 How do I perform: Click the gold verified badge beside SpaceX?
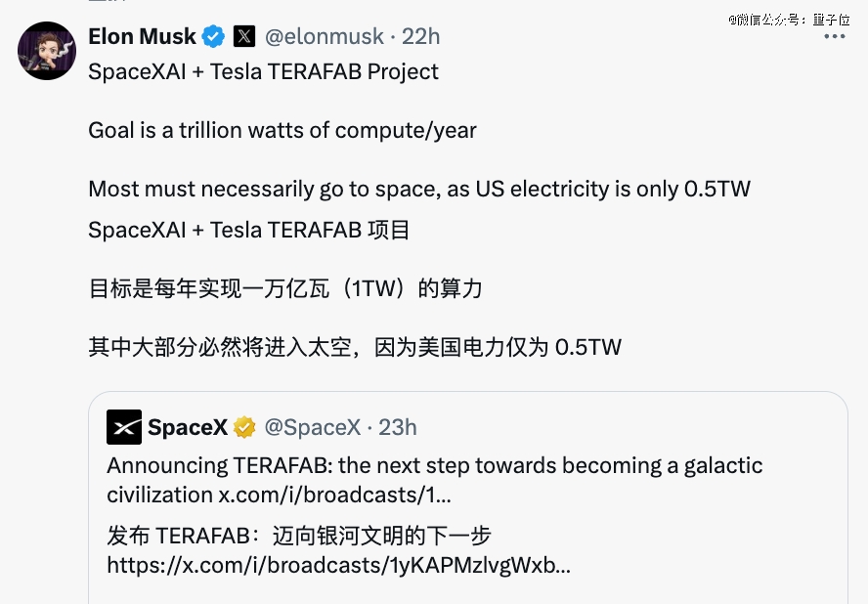tap(243, 427)
